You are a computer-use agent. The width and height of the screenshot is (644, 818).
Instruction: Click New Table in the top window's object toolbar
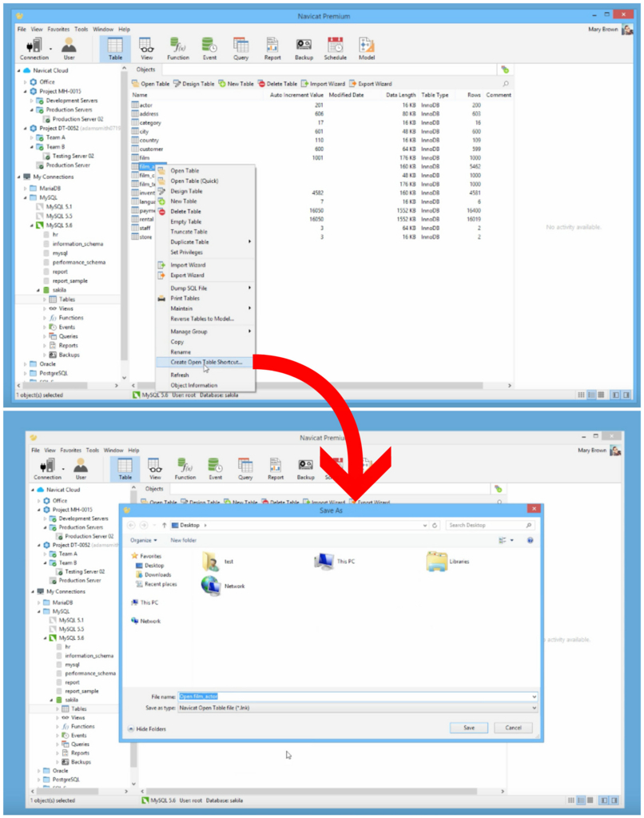point(236,83)
